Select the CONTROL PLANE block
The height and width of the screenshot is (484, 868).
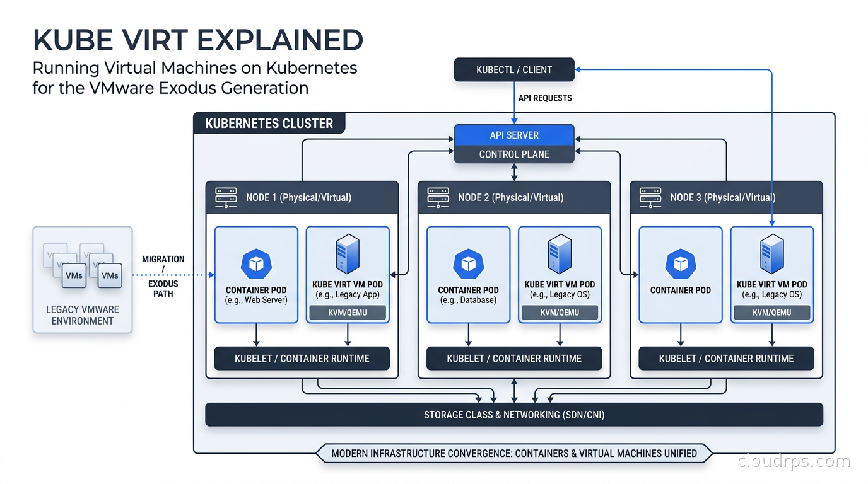click(x=514, y=154)
